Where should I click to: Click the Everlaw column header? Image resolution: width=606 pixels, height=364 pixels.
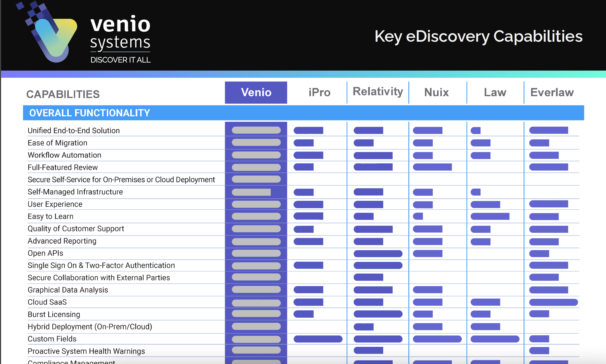coord(552,92)
